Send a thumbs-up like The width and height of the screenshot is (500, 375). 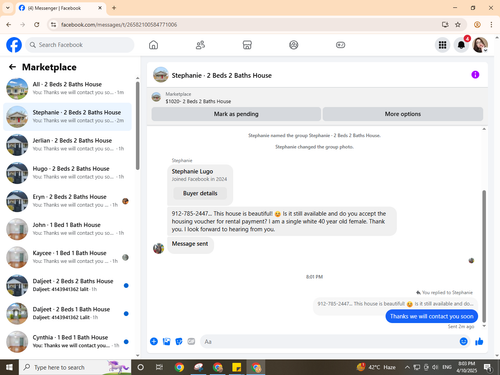(479, 341)
